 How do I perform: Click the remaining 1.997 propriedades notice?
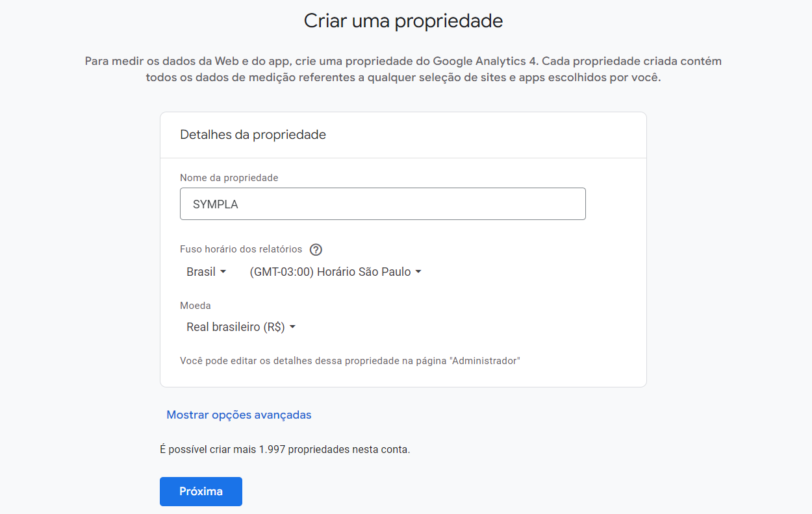pyautogui.click(x=285, y=449)
